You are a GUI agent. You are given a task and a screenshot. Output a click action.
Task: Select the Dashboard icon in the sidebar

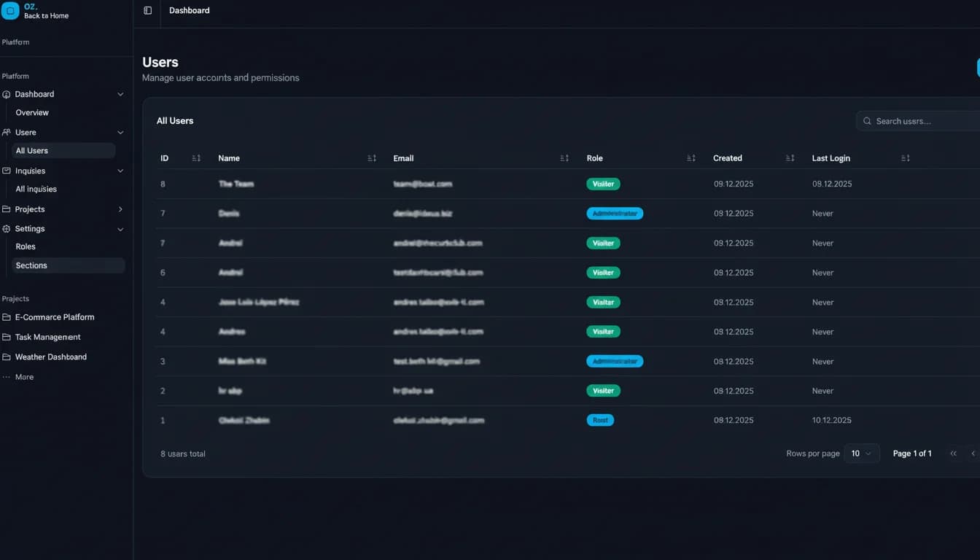pyautogui.click(x=7, y=94)
